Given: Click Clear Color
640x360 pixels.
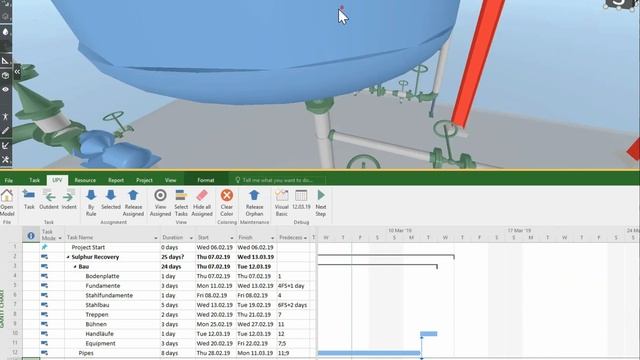Looking at the screenshot, I should 227,202.
